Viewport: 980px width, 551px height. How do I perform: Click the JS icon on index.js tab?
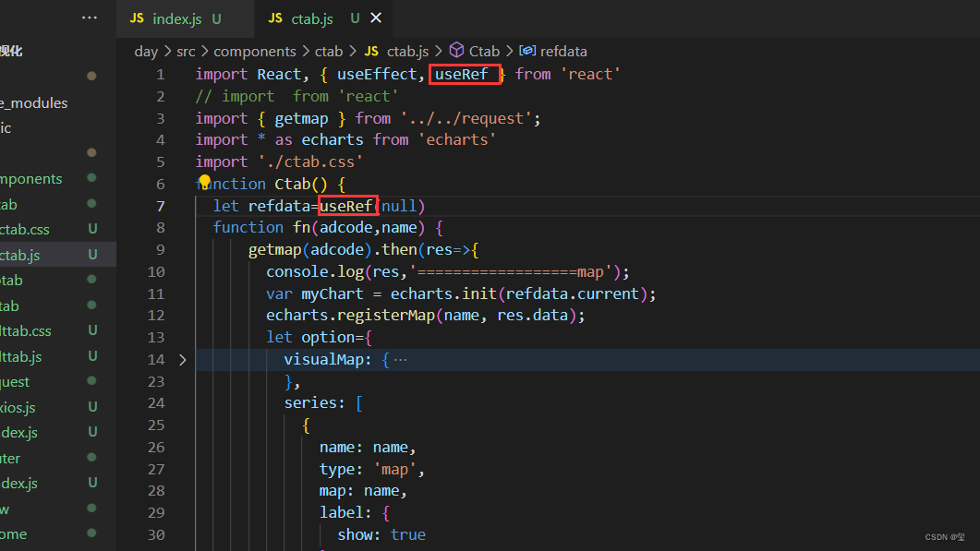tap(136, 18)
